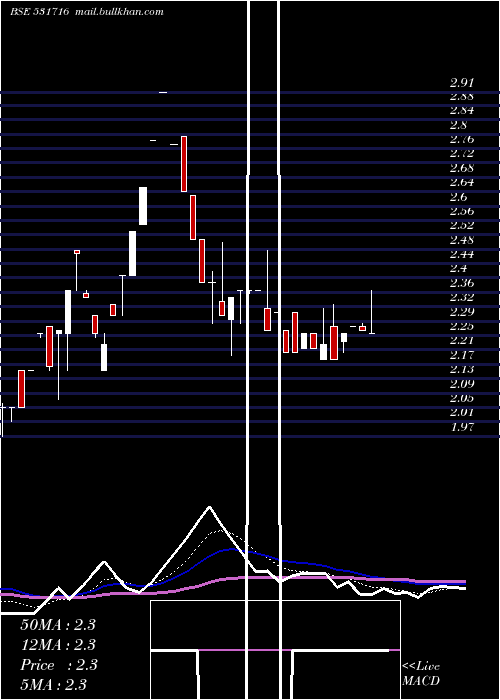
Task: Click the rightmost candle with long upper wick
Action: tap(371, 312)
